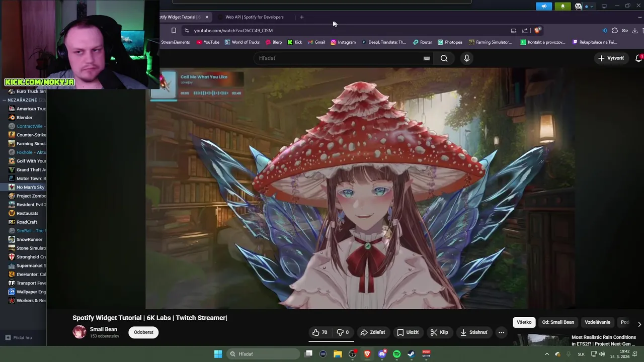Open StreamElements bookmark
This screenshot has height=362, width=644.
click(175, 42)
